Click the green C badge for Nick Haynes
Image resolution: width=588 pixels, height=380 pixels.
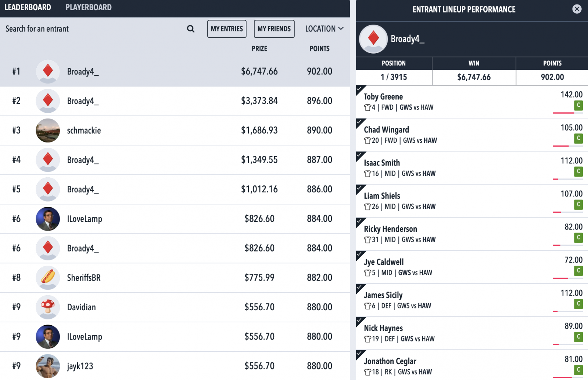pyautogui.click(x=578, y=337)
